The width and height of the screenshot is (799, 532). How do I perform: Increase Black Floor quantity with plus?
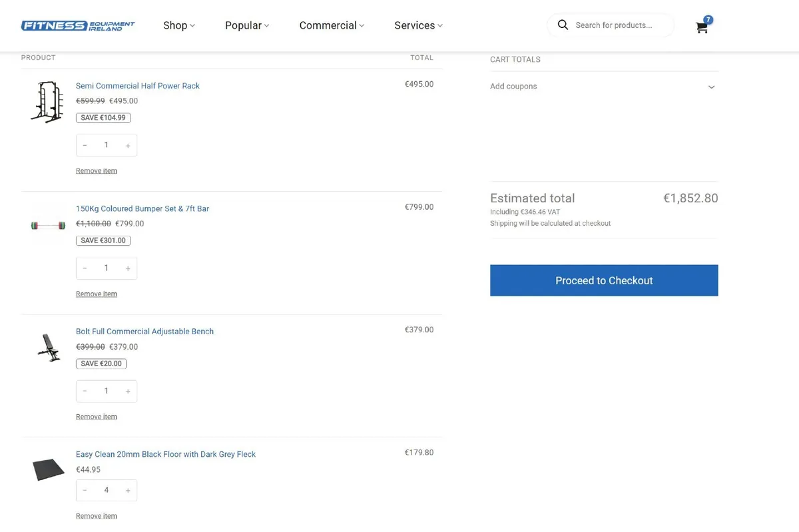[x=128, y=491]
